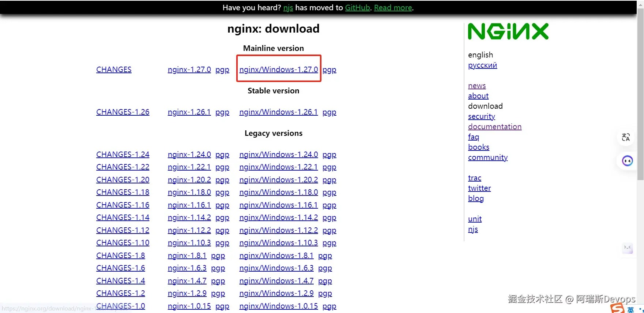Screen dimensions: 644x313
Task: Download nginx/Windows-1.18.0
Action: click(x=279, y=192)
